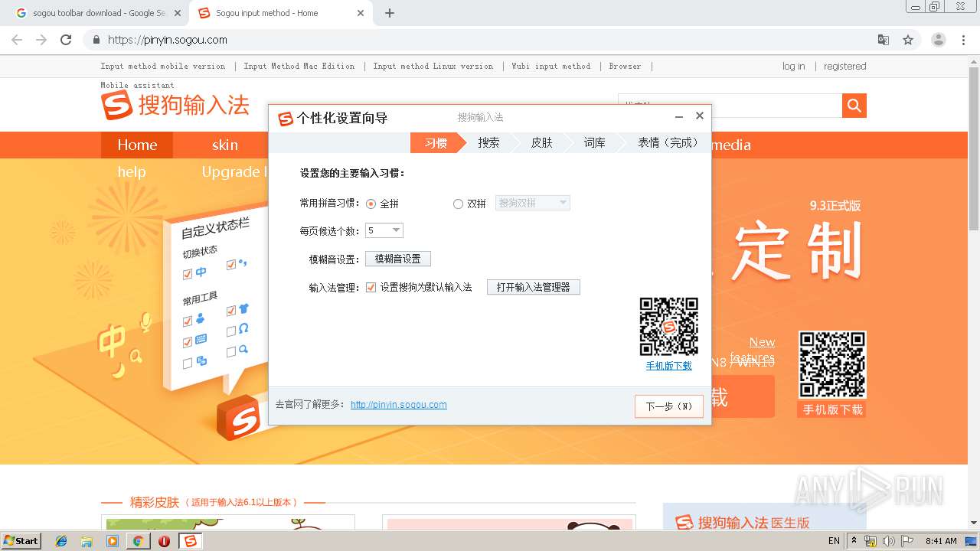Screen dimensions: 980x551
Task: Switch to the 搜索 wizard step tab
Action: click(488, 142)
